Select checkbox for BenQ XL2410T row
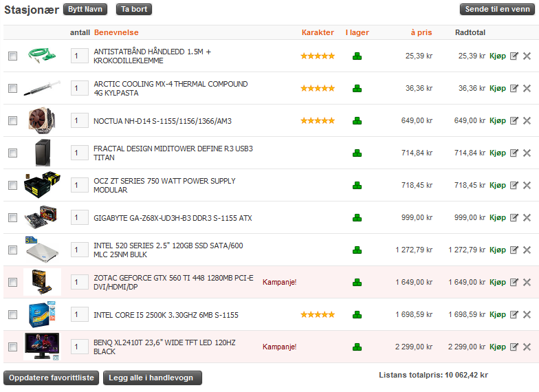 pos(12,347)
